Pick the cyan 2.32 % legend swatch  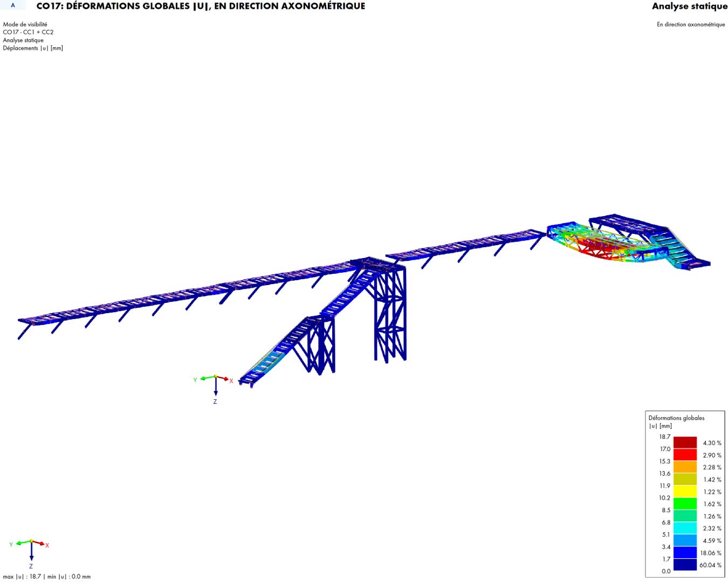685,528
